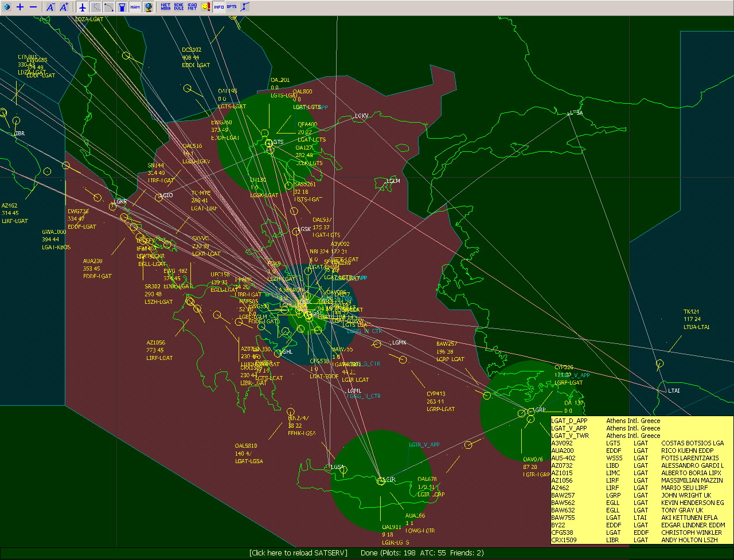
Task: Select AZ462 row in the info list
Action: click(641, 487)
